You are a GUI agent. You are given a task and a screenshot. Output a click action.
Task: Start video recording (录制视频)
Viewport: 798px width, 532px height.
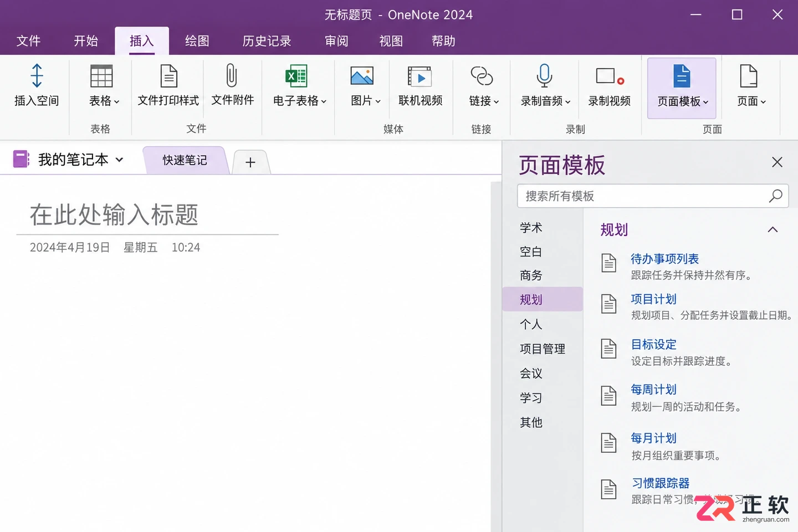tap(610, 76)
